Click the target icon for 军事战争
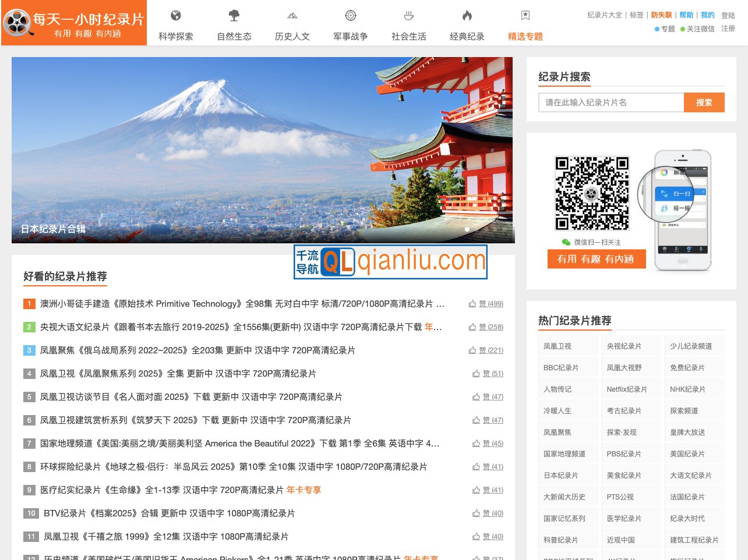 point(350,17)
